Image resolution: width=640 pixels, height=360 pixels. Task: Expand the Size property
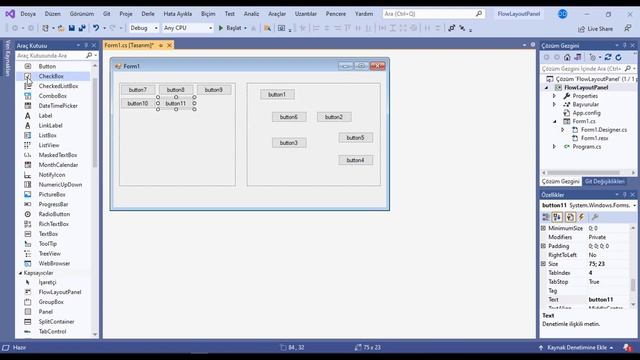[x=543, y=264]
